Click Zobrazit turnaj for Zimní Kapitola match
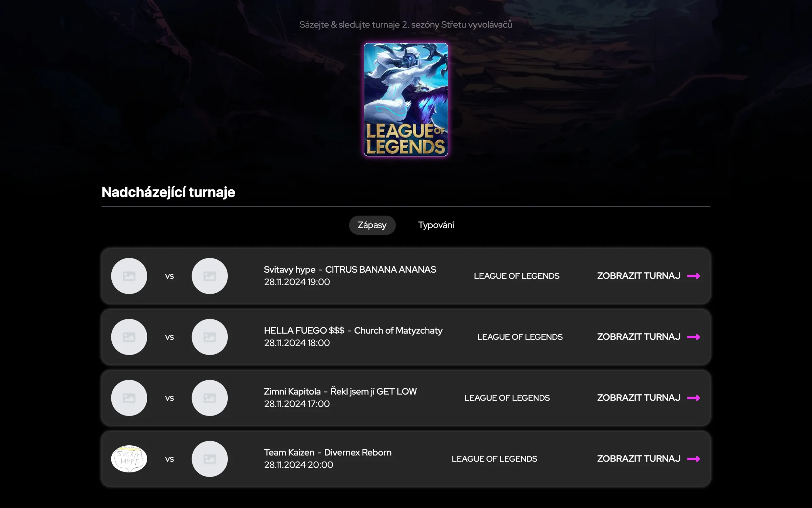 [648, 398]
